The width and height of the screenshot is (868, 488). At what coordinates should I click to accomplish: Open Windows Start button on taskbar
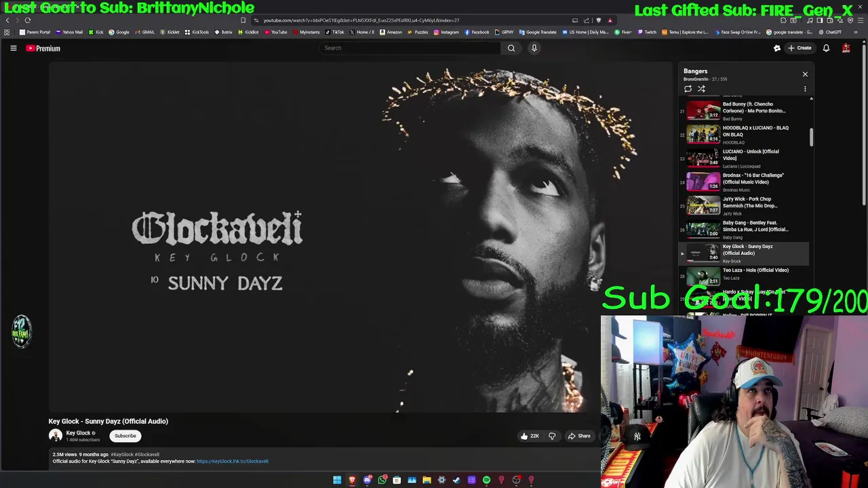coord(337,480)
